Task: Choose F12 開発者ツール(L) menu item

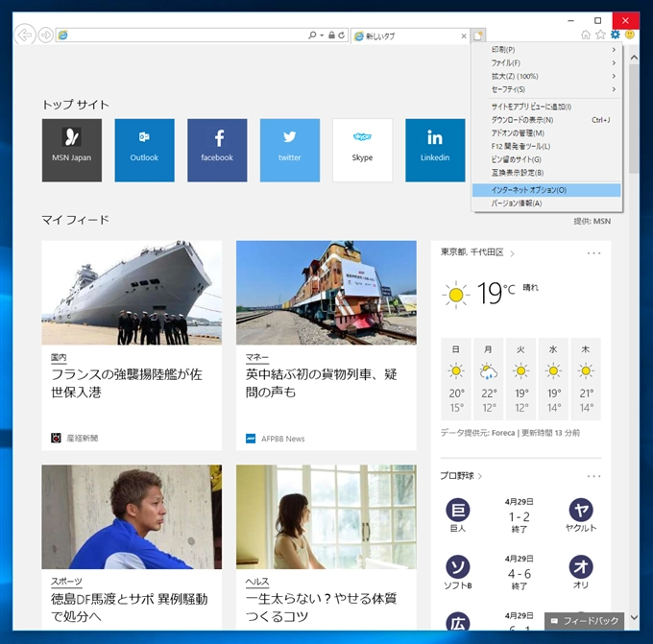Action: click(546, 146)
